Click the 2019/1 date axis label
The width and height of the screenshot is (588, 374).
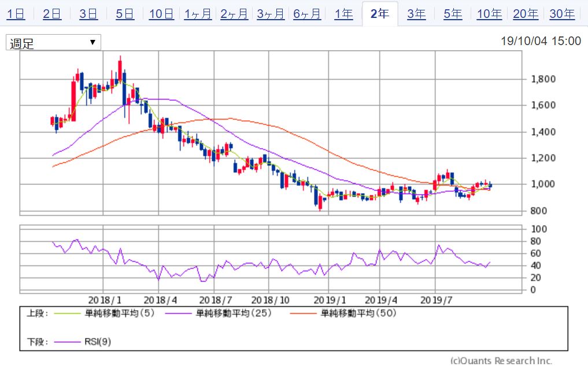pos(330,300)
